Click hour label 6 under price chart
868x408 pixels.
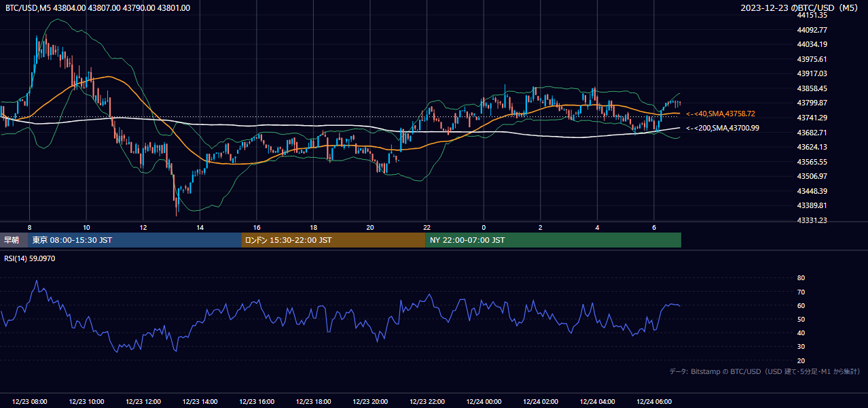(654, 227)
